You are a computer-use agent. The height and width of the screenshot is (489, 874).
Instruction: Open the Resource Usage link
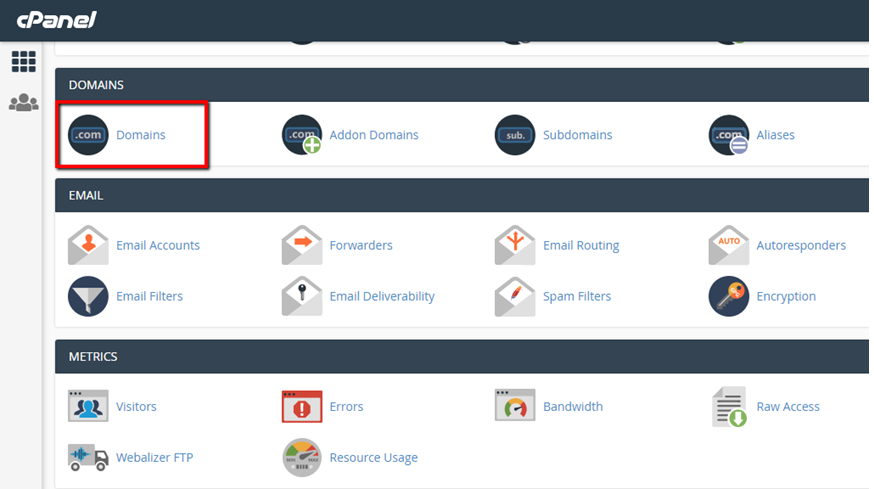click(373, 457)
